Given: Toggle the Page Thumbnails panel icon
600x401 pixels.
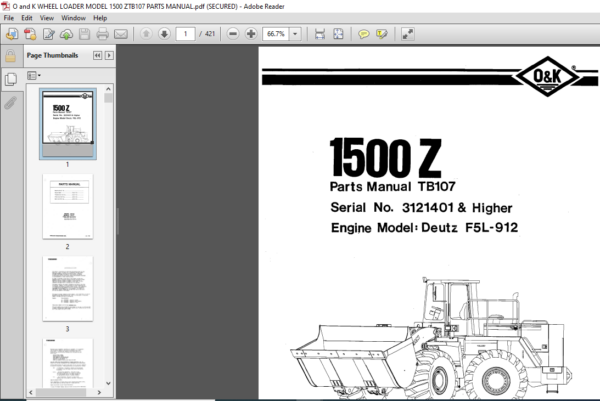Looking at the screenshot, I should tap(11, 80).
